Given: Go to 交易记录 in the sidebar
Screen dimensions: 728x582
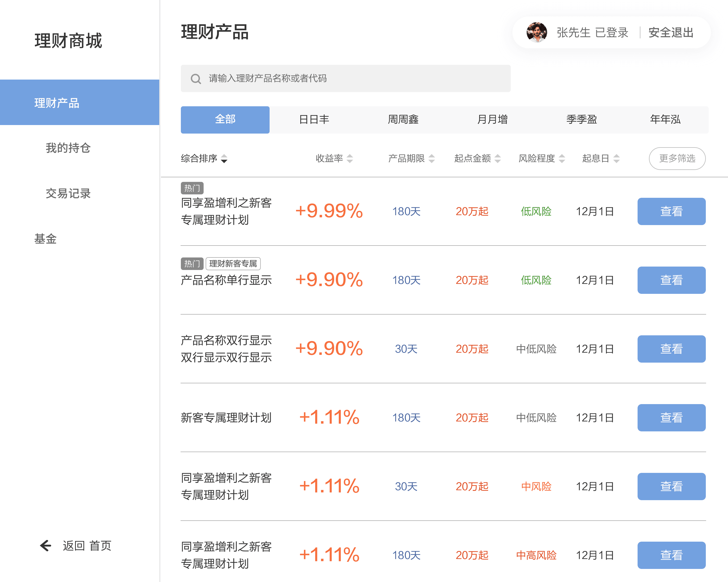Looking at the screenshot, I should (x=68, y=193).
